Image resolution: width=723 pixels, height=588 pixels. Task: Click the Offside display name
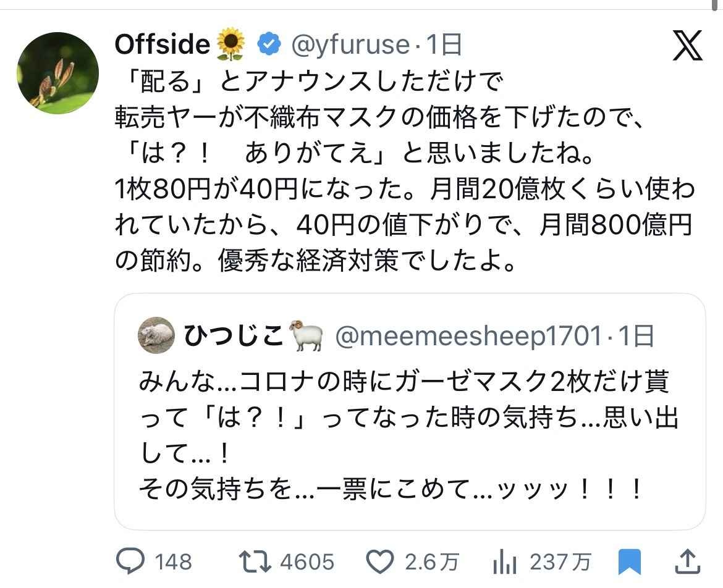tap(163, 44)
